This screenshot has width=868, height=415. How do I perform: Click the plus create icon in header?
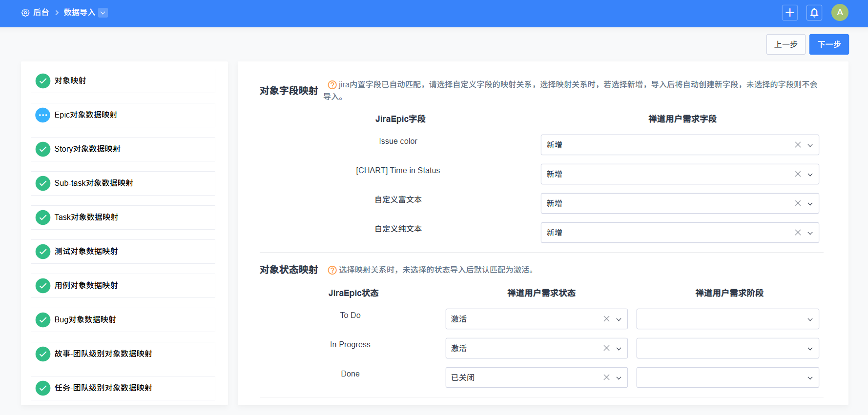pyautogui.click(x=790, y=13)
